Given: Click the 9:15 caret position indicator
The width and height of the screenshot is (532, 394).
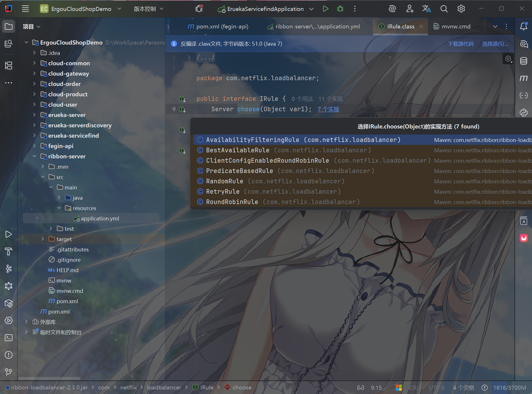Looking at the screenshot, I should click(376, 387).
